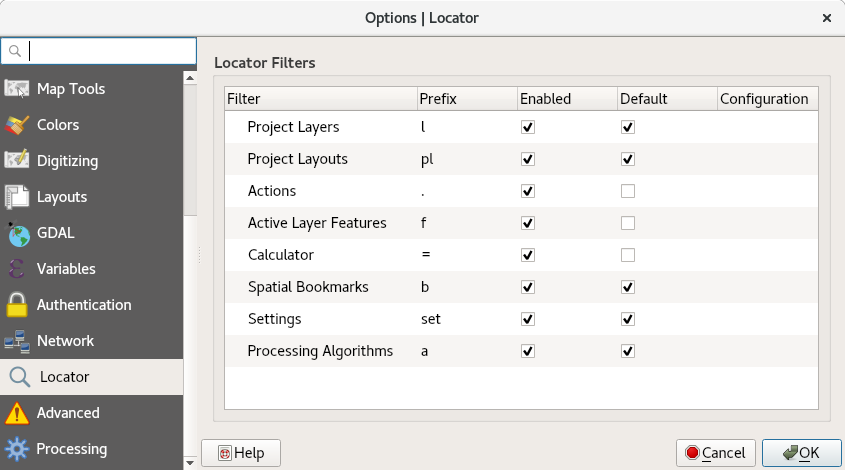
Task: Toggle Settings filter enabled checkbox
Action: tap(528, 319)
